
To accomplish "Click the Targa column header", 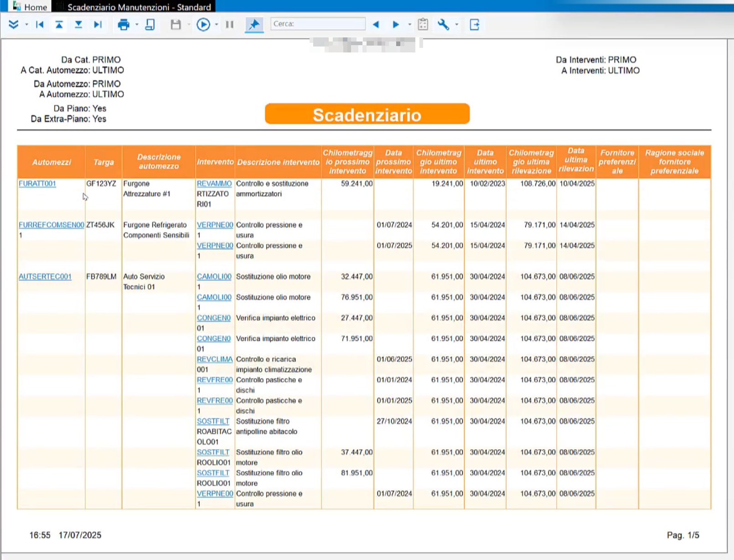I will pos(103,162).
